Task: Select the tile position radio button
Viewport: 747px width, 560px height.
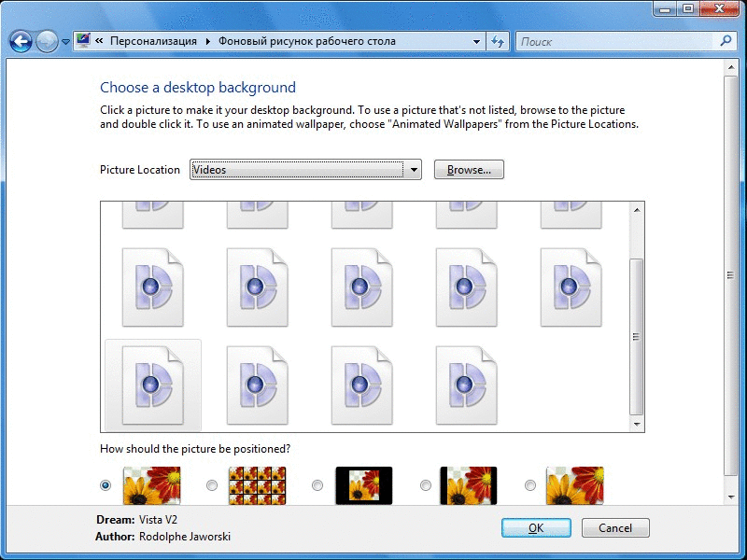Action: tap(212, 485)
